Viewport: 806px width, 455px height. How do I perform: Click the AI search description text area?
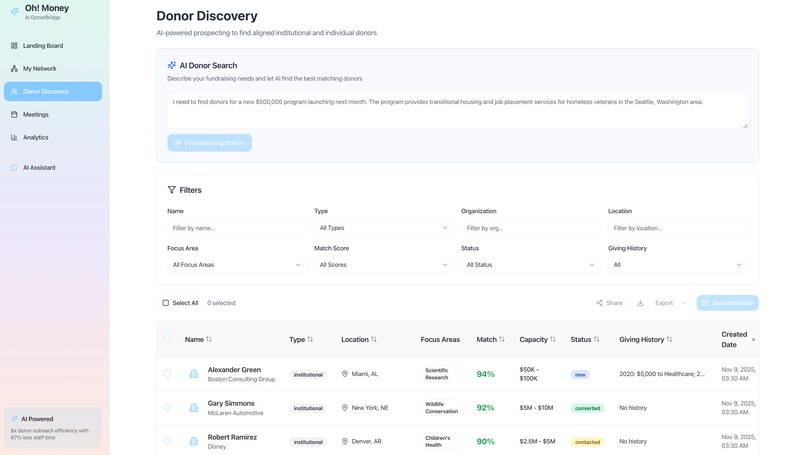pos(457,111)
